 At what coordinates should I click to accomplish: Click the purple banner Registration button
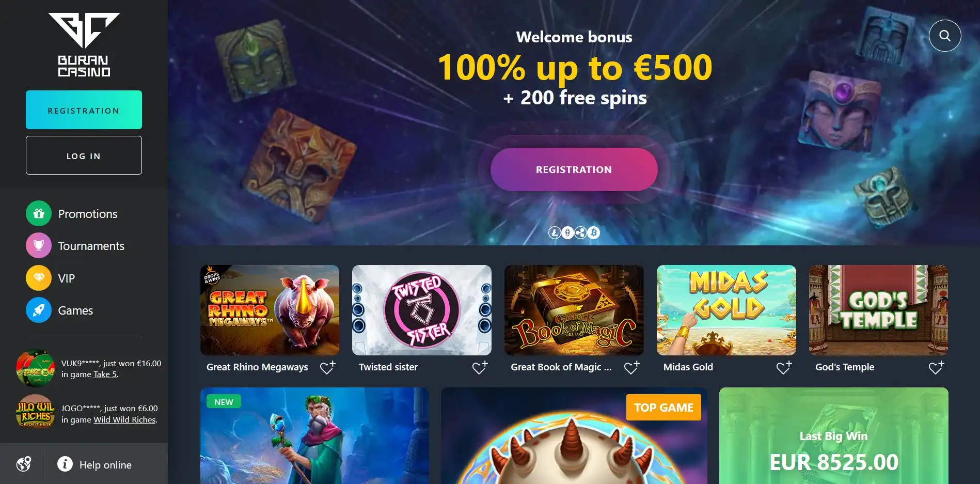coord(574,169)
